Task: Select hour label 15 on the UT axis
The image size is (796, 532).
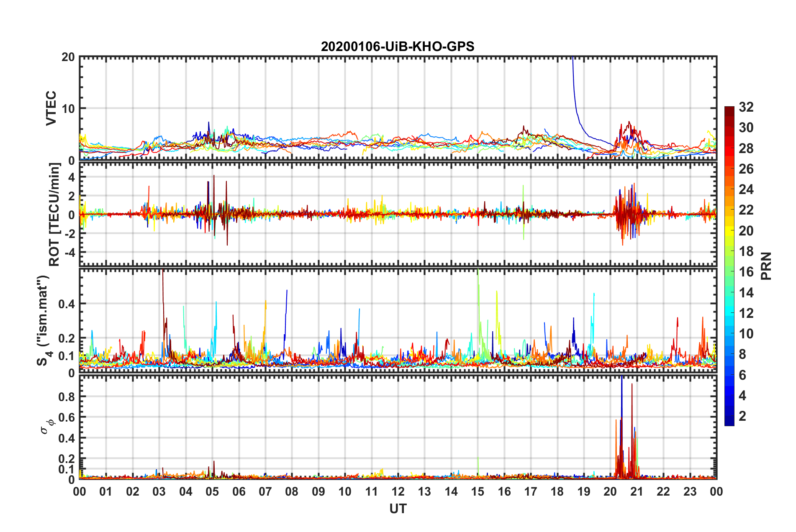Action: click(x=478, y=491)
